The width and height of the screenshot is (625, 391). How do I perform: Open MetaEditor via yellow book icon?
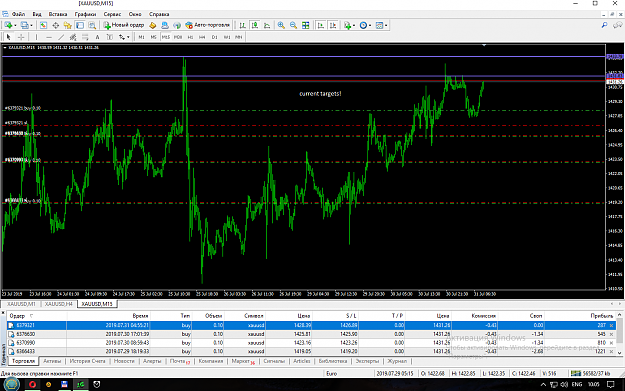[x=153, y=25]
